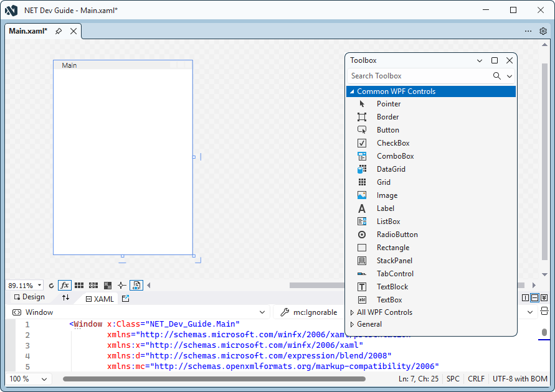Open the Toolbox window position menu
Image resolution: width=555 pixels, height=392 pixels.
[x=480, y=60]
